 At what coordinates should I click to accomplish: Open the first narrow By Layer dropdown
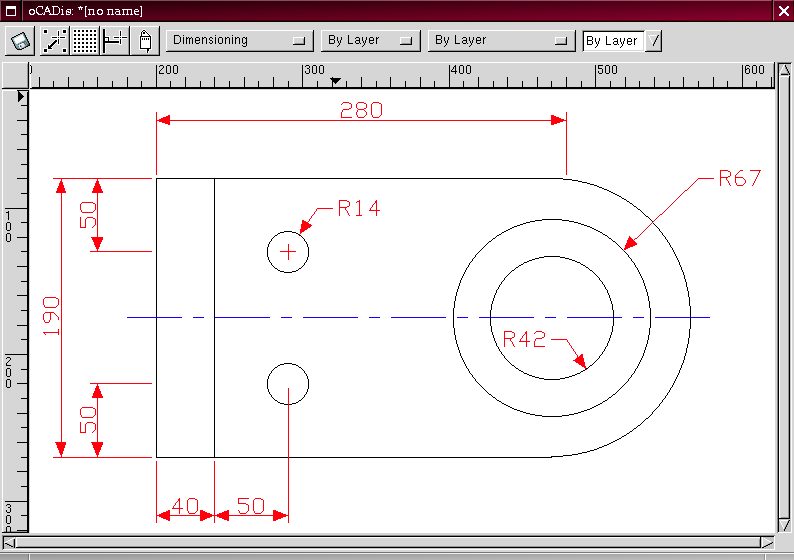click(370, 41)
